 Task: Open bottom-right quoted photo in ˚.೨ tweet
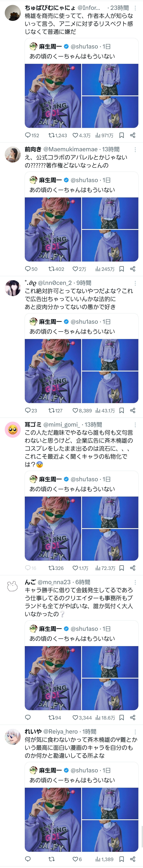pyautogui.click(x=110, y=387)
